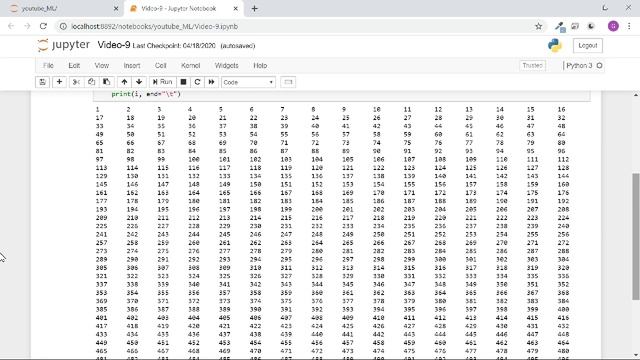
Task: Reload the current page
Action: point(43,26)
